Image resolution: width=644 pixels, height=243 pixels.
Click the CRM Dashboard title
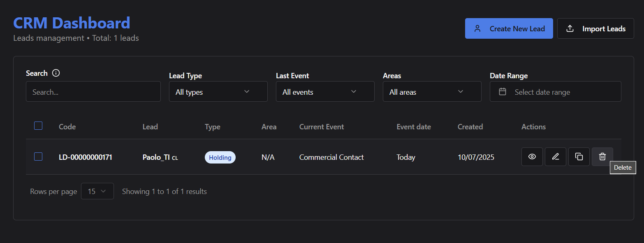pyautogui.click(x=72, y=23)
